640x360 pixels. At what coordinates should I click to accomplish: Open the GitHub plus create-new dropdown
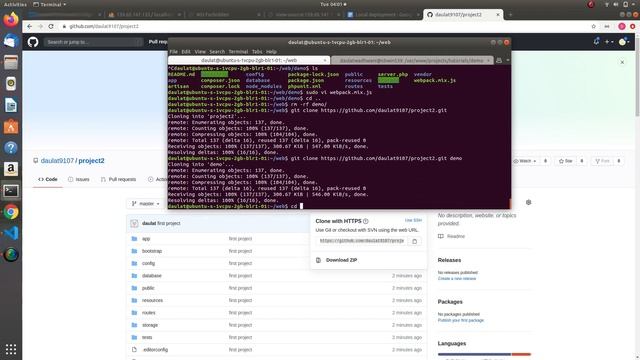(609, 42)
